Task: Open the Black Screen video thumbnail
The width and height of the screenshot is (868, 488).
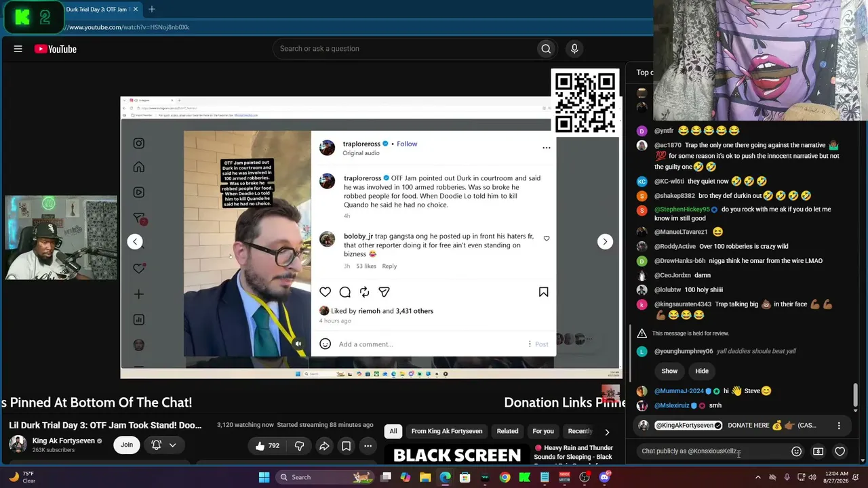Action: pyautogui.click(x=456, y=454)
